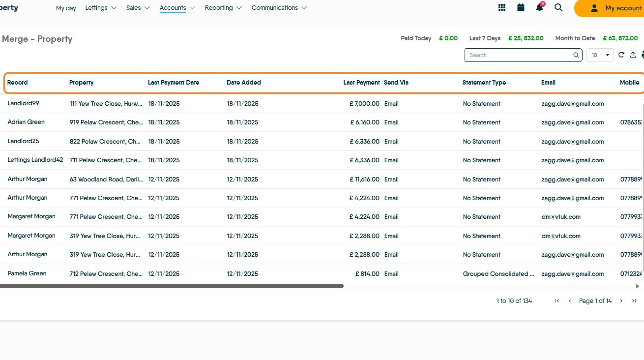Screen dimensions: 644x360
Task: Open the rows-per-page dropdown showing 10
Action: 600,55
